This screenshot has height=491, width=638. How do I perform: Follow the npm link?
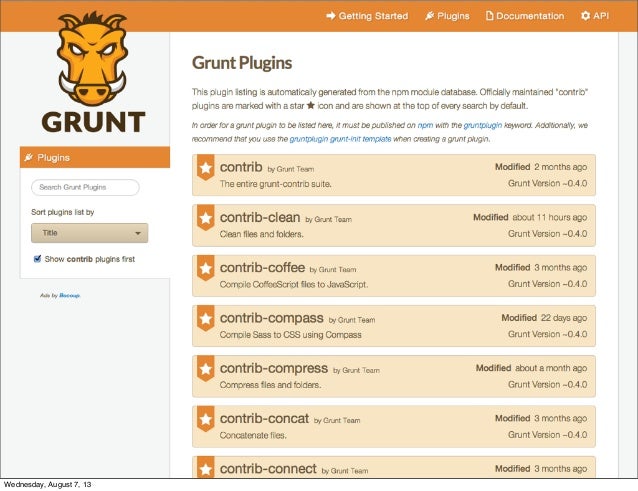point(425,125)
